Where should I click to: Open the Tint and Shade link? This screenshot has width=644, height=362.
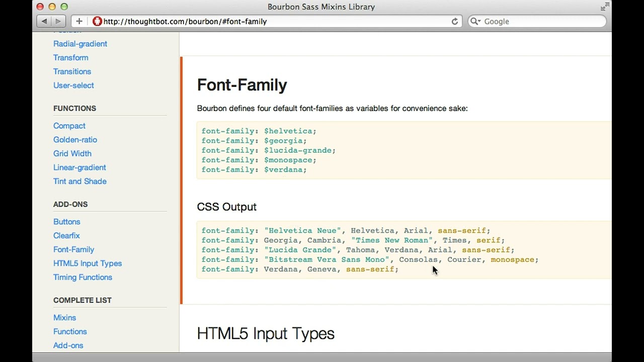tap(80, 182)
